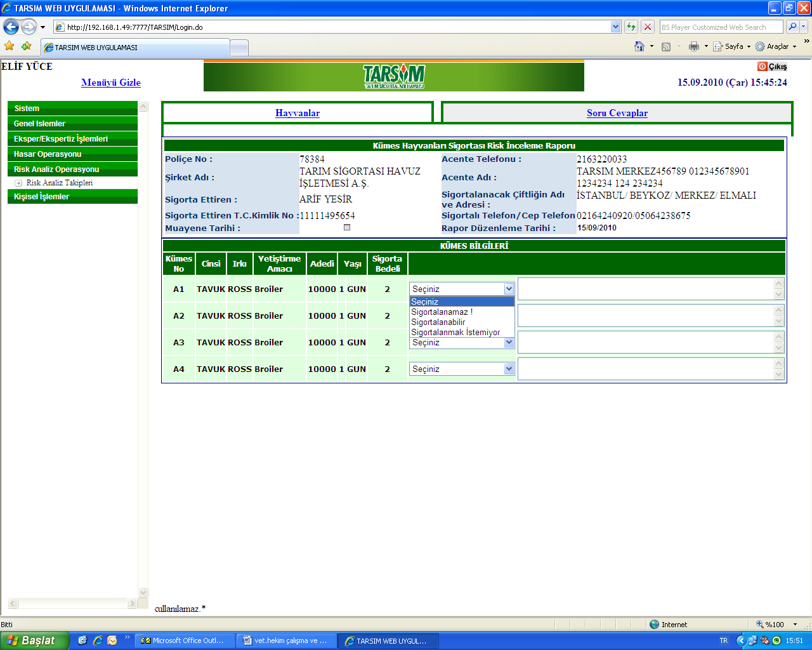
Task: Open Microsoft Office Outlook taskbar item
Action: click(x=185, y=640)
